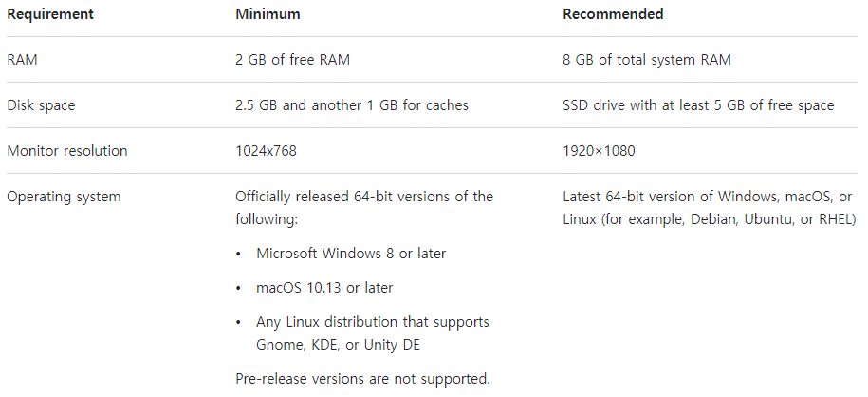Viewport: 868px width, 397px height.
Task: Click the Microsoft Windows 8 or later bullet
Action: click(351, 254)
